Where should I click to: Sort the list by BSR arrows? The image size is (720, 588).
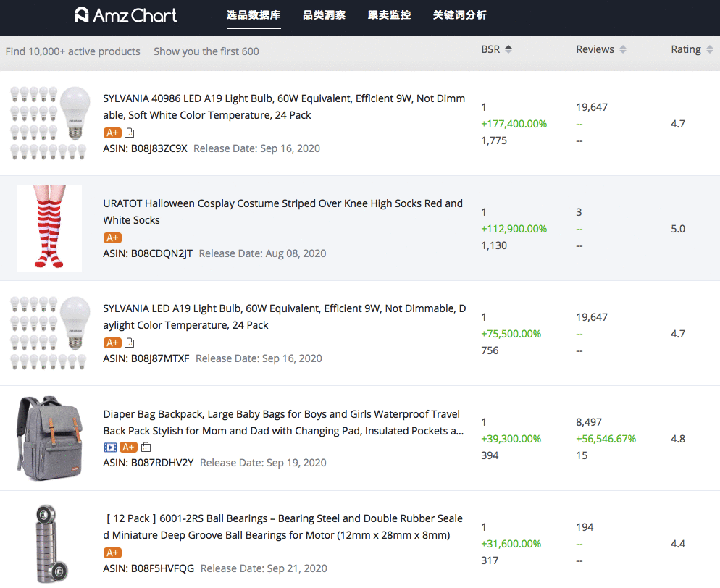[x=508, y=49]
